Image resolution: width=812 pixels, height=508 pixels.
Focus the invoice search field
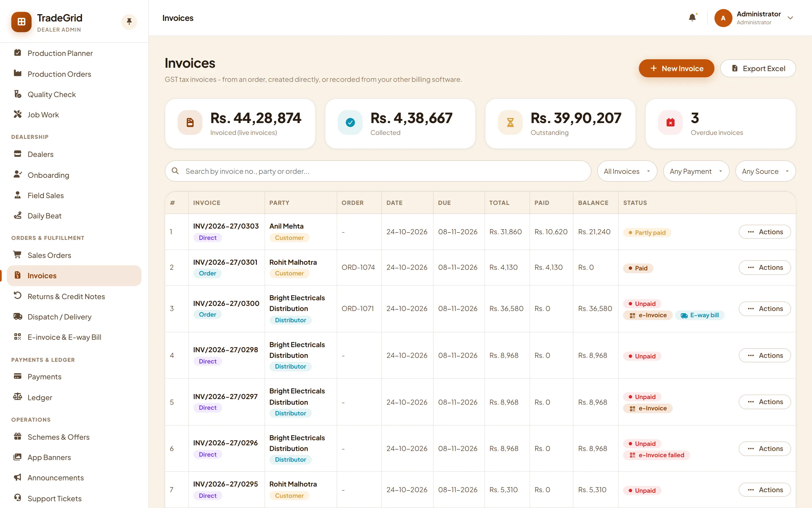[x=378, y=171]
